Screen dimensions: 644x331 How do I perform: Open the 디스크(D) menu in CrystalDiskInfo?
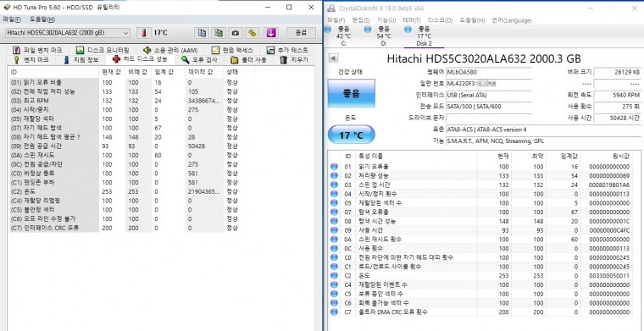tap(440, 20)
